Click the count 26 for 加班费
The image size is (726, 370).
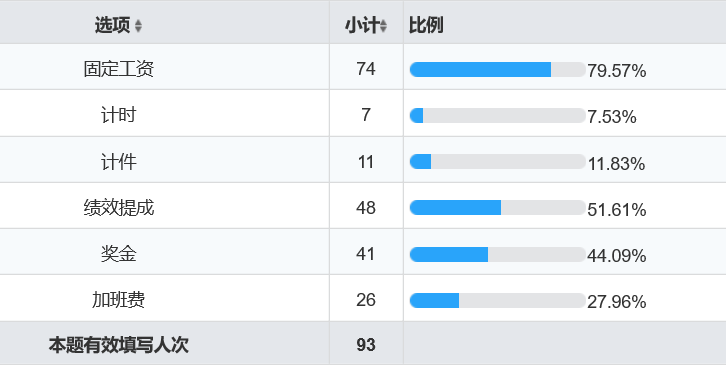point(366,300)
